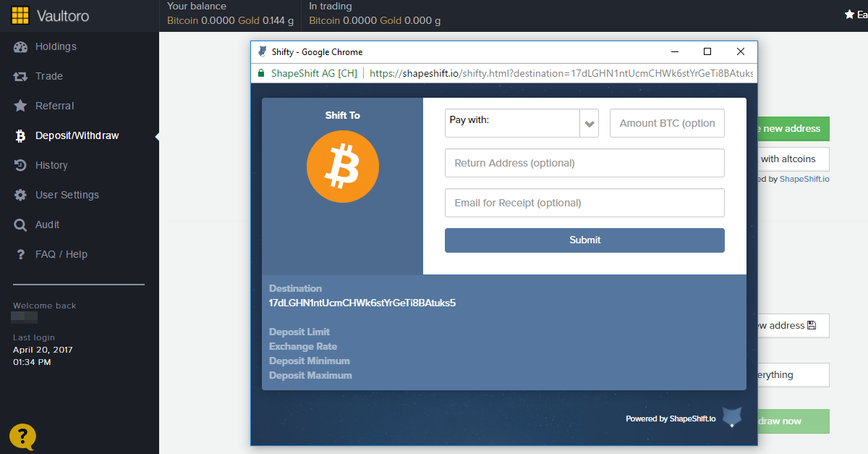Click the Holdings dashboard gauge icon
The height and width of the screenshot is (454, 868).
21,46
